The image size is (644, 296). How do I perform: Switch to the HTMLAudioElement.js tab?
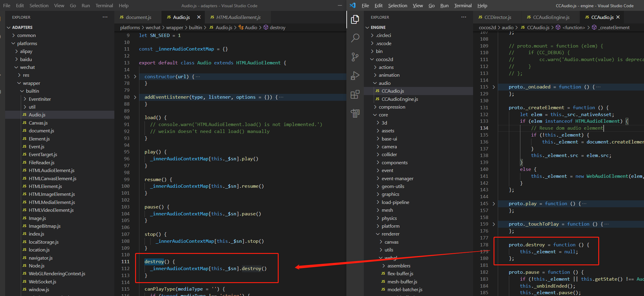238,17
